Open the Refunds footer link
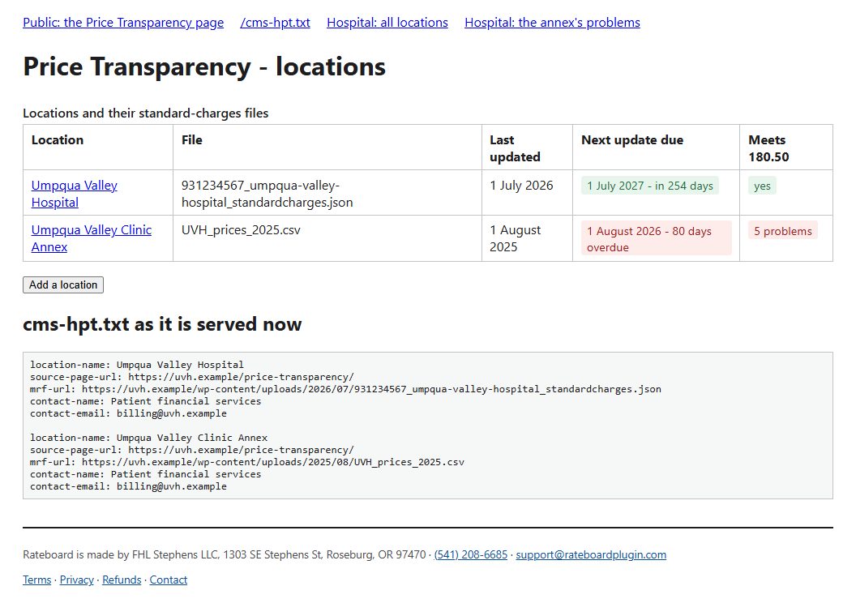856x616 pixels. click(122, 580)
